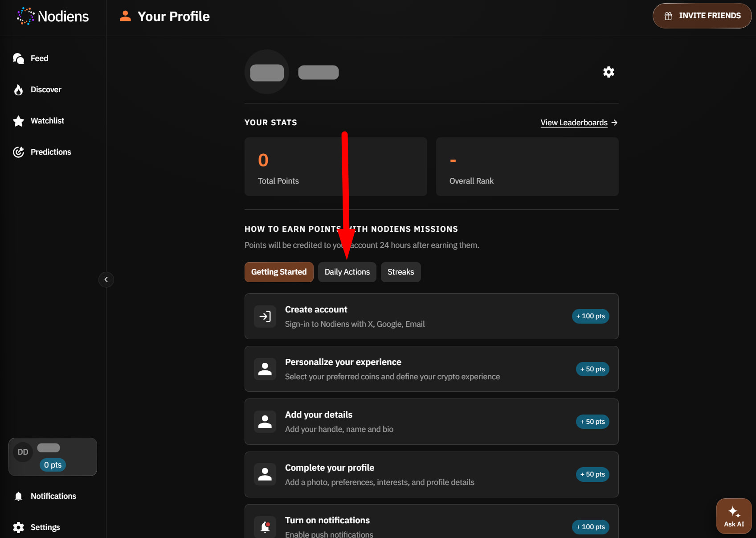
Task: Click 'Add your handle, name and bio' text
Action: click(x=339, y=429)
